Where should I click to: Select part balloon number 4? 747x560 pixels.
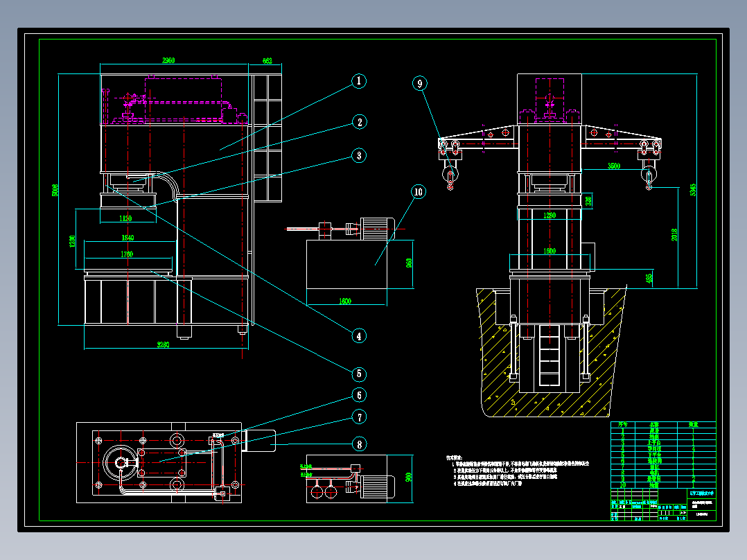(x=359, y=336)
